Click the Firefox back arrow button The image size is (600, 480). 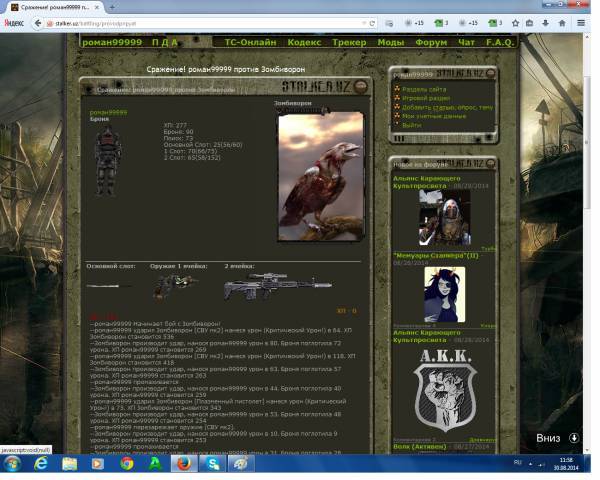[x=38, y=23]
